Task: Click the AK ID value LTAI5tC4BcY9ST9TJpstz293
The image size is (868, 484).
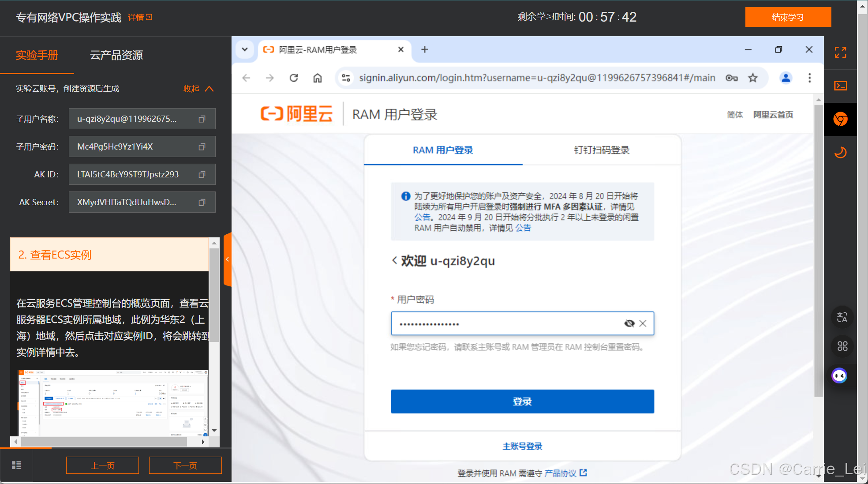Action: (x=128, y=174)
